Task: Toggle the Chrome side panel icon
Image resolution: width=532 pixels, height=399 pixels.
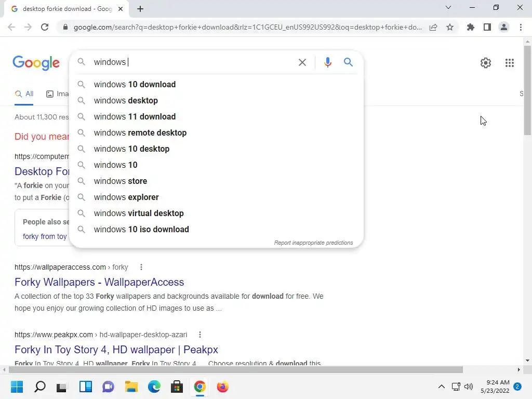Action: 487,27
